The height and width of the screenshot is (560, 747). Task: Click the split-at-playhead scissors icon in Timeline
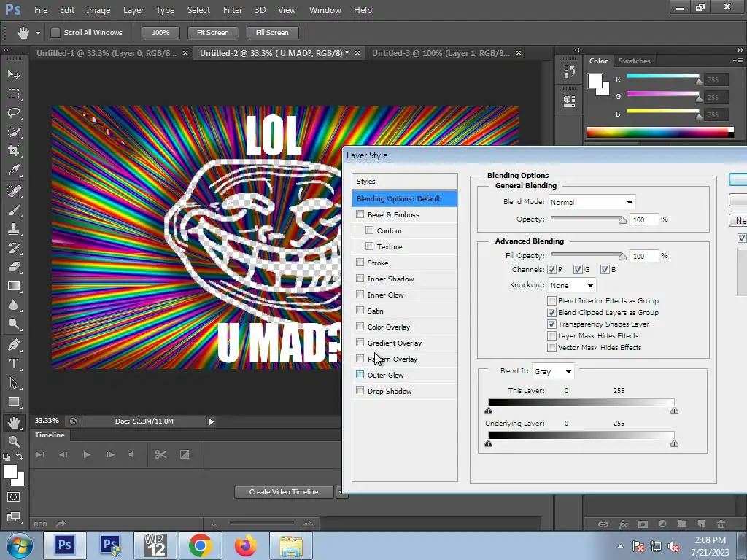point(160,455)
